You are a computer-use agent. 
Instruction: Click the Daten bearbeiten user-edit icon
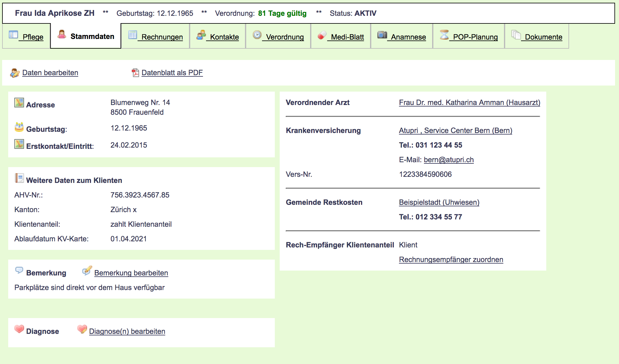click(x=15, y=73)
